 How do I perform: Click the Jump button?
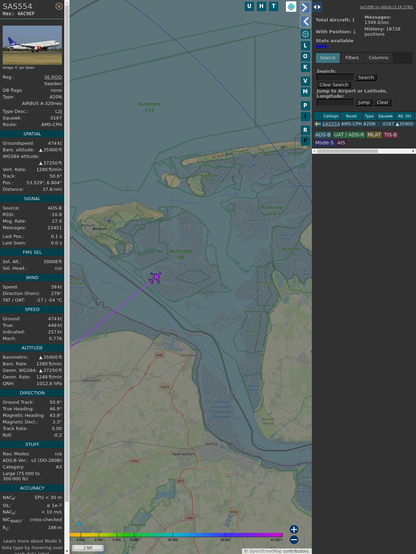[364, 102]
